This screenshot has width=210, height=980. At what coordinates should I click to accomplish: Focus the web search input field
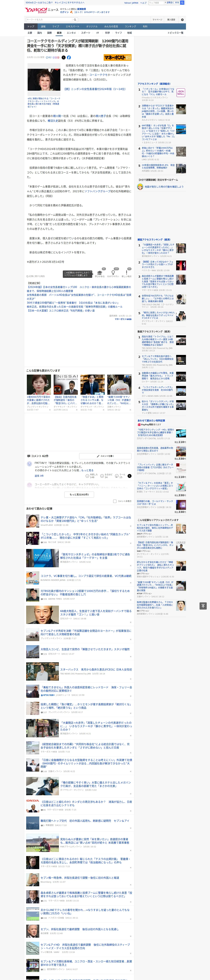pos(156,3)
